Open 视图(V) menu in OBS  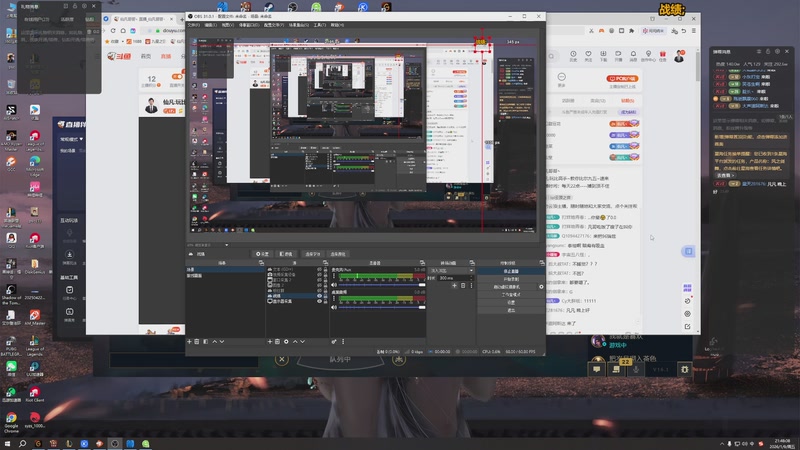click(x=228, y=24)
